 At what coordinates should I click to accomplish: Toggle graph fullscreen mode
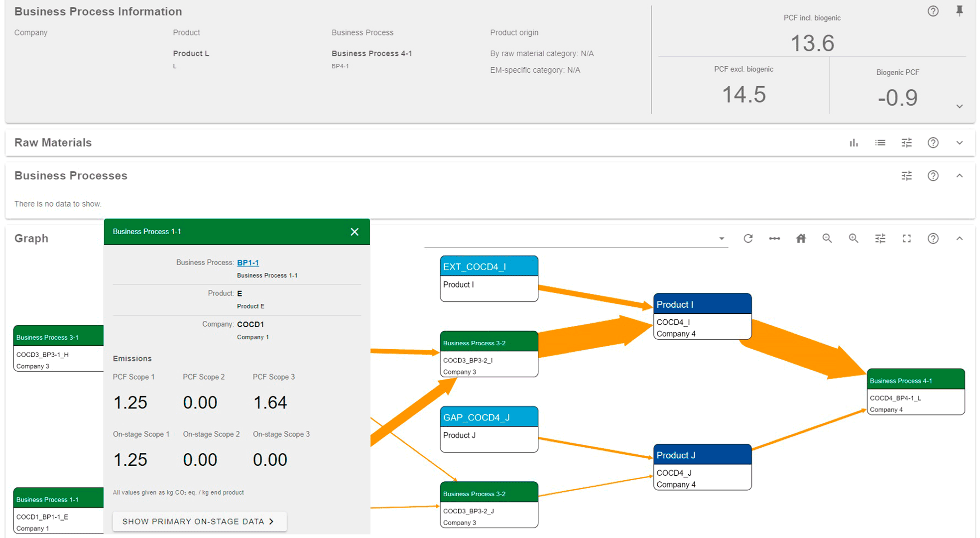(907, 239)
